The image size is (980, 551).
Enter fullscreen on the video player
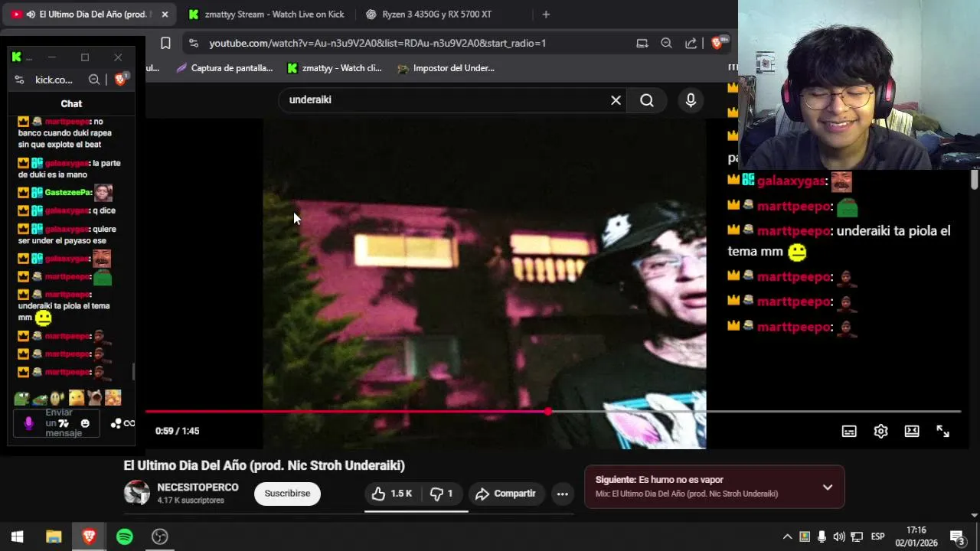(x=943, y=431)
